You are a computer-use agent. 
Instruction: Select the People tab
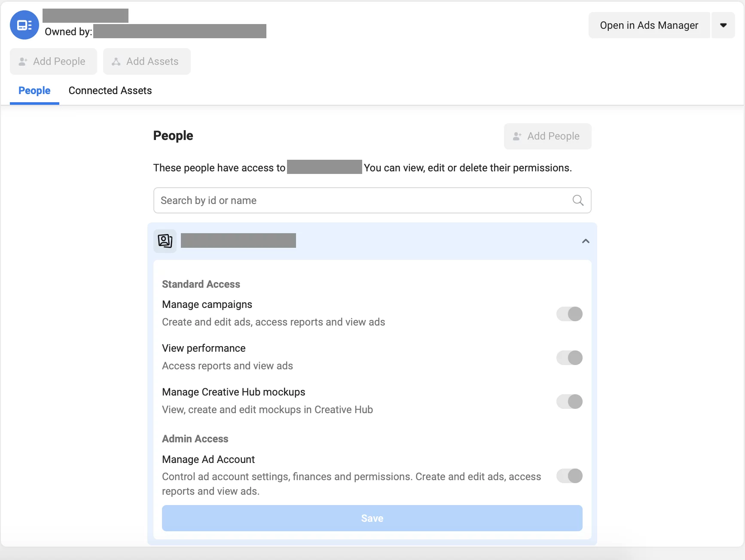34,91
